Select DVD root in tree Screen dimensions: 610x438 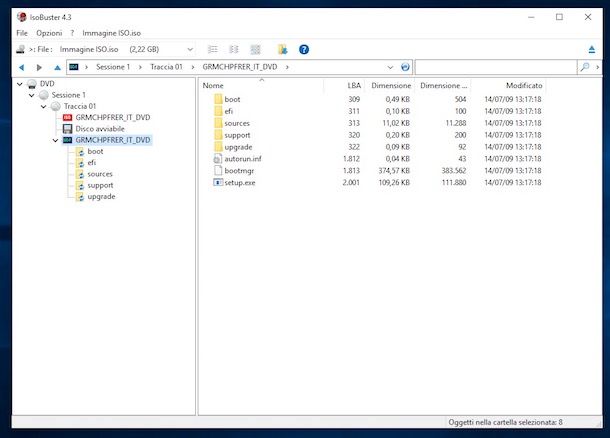point(47,84)
